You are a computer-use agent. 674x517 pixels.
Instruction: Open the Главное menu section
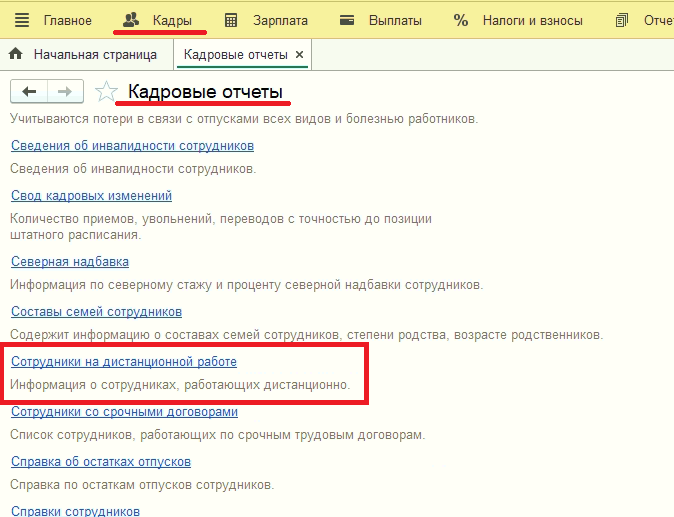coord(67,21)
